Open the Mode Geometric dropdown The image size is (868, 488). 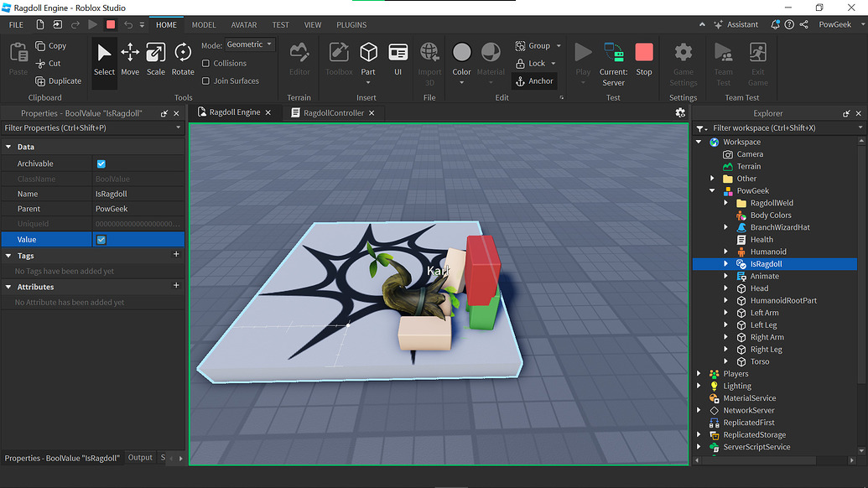click(x=250, y=44)
